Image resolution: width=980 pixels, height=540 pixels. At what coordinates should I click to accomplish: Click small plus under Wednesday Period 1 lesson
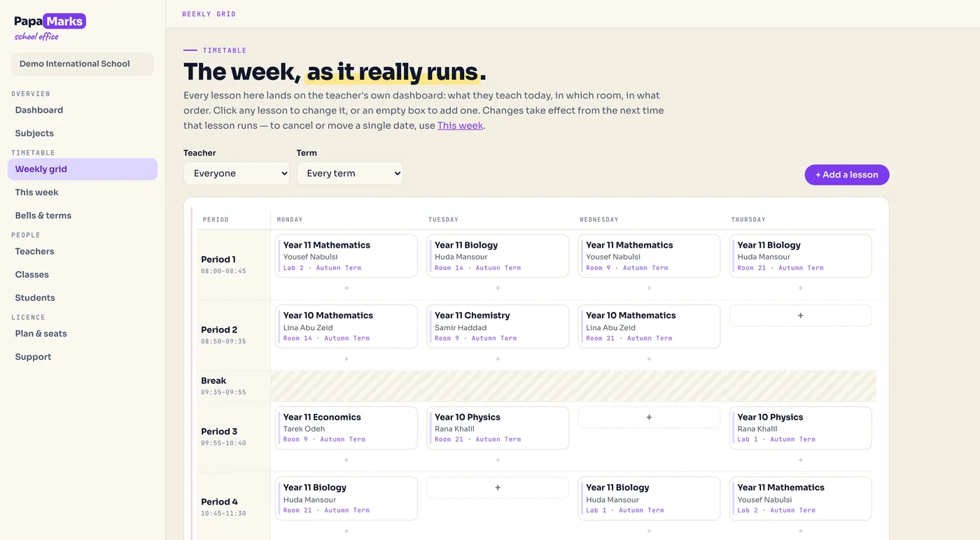[649, 288]
